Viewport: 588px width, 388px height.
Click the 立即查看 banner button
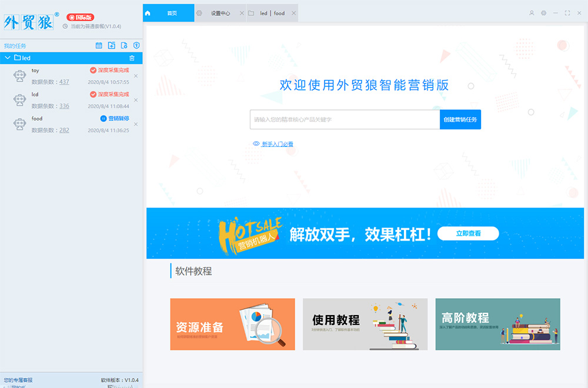point(469,233)
